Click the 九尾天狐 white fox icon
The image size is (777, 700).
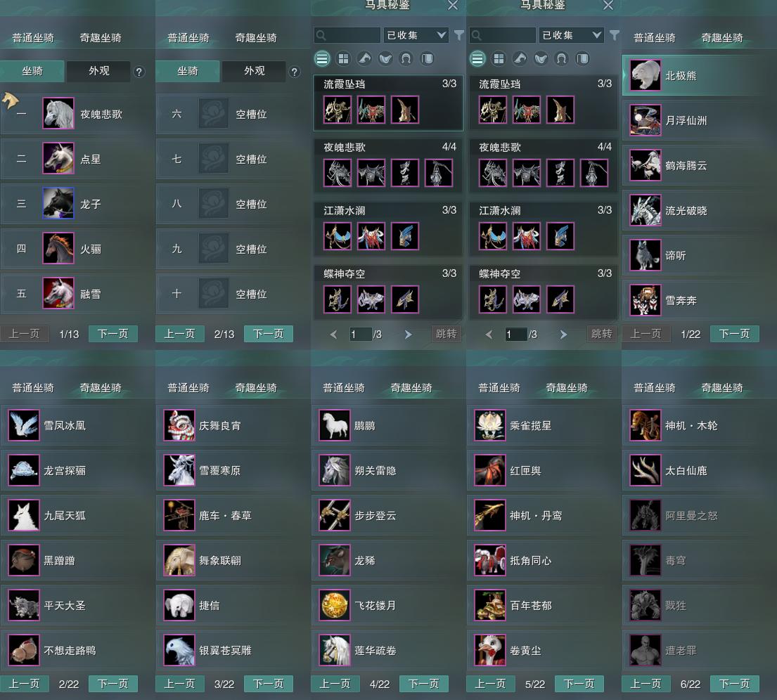24,515
